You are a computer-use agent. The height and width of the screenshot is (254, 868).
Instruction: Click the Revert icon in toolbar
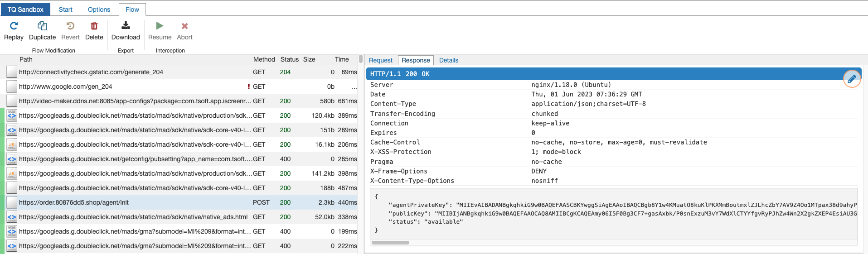tap(70, 26)
